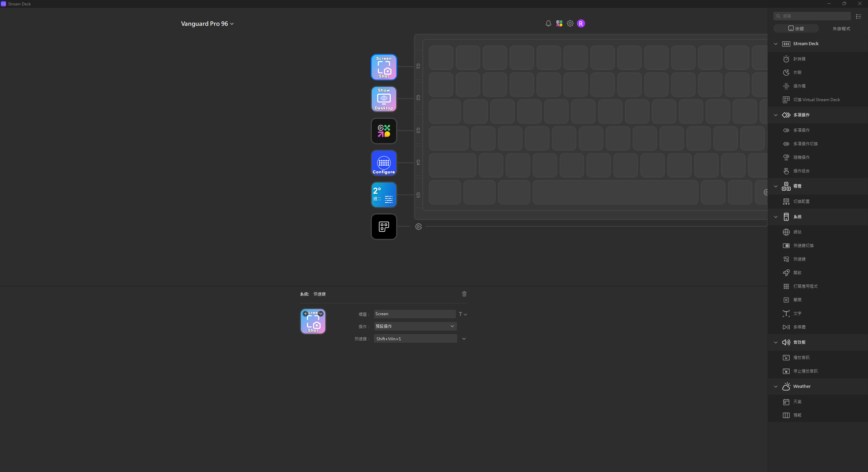Viewport: 868px width, 472px height.
Task: Open the notifications bell
Action: coord(548,23)
